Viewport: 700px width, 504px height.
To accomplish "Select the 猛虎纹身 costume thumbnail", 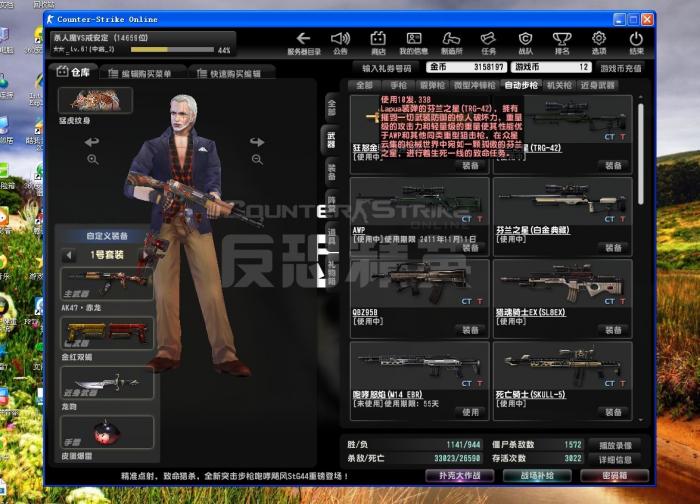I will pyautogui.click(x=96, y=100).
